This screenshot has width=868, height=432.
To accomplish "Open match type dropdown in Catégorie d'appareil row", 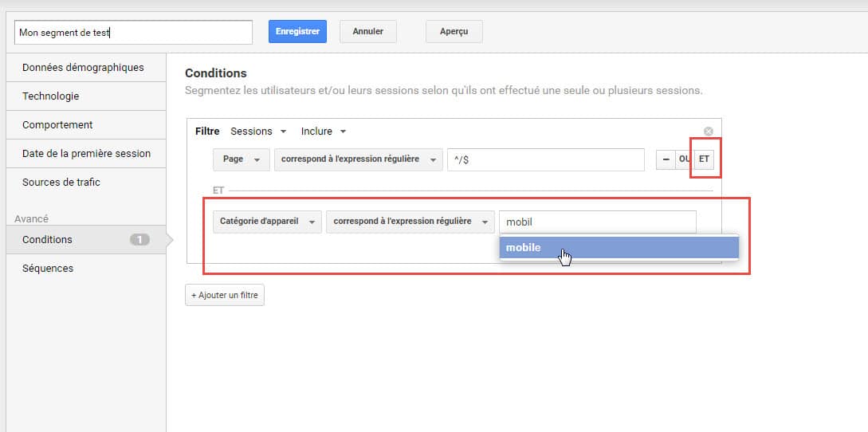I will 410,222.
